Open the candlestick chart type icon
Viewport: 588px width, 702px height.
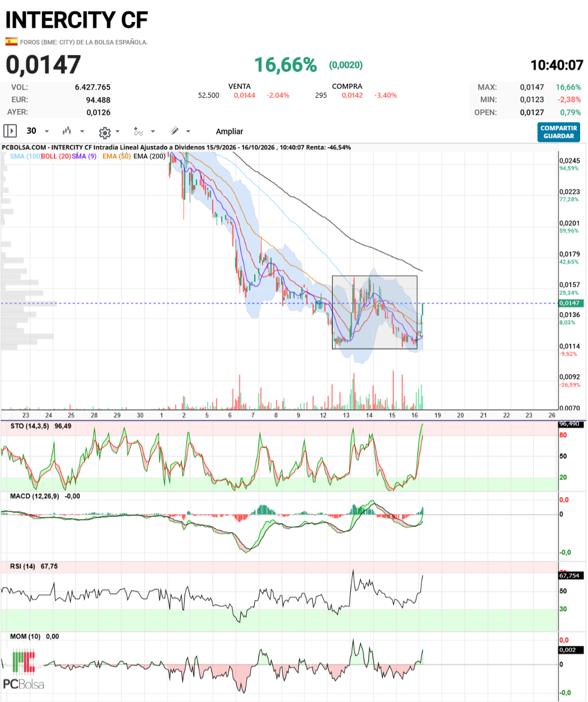click(x=67, y=131)
